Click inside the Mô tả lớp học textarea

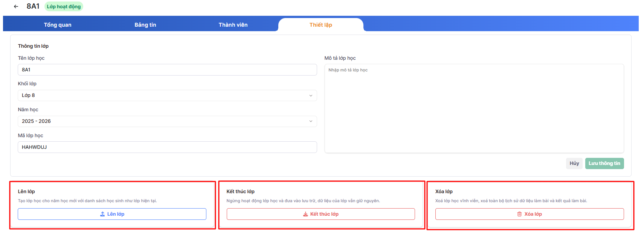474,109
